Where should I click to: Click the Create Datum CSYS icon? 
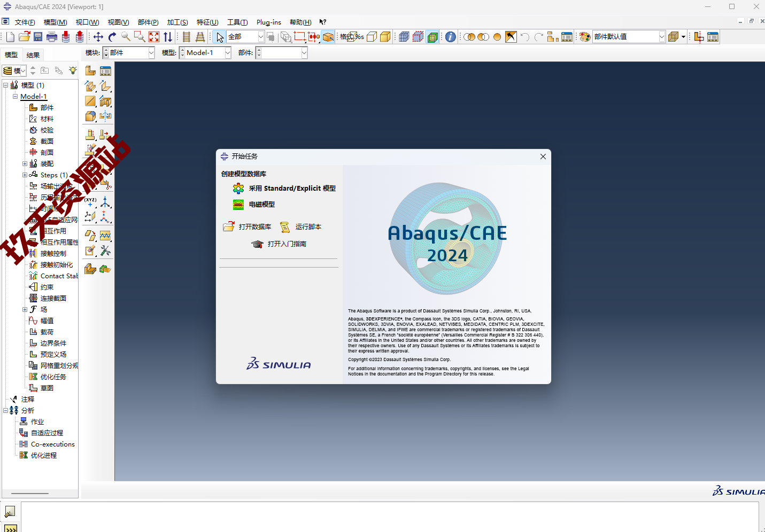tap(105, 217)
